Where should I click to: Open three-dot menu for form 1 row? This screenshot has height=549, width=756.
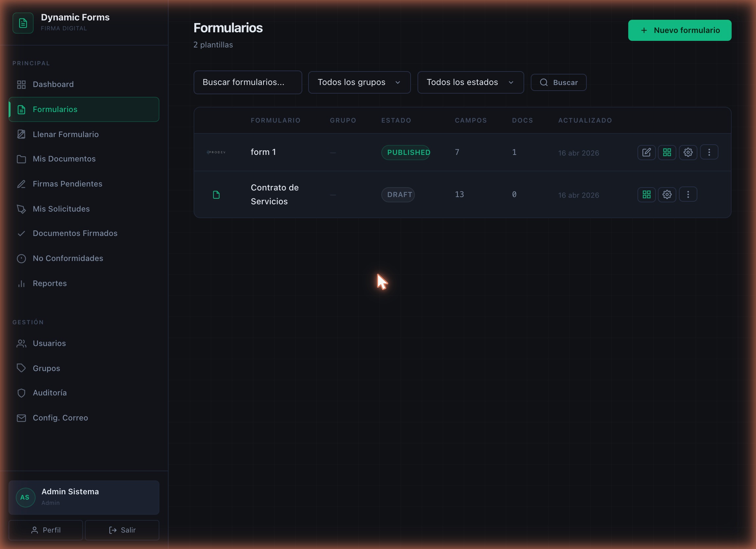[x=709, y=152]
